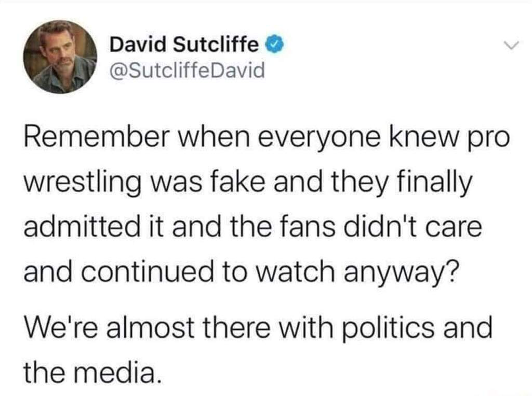Click the word "admitted" in the tweet

82,227
